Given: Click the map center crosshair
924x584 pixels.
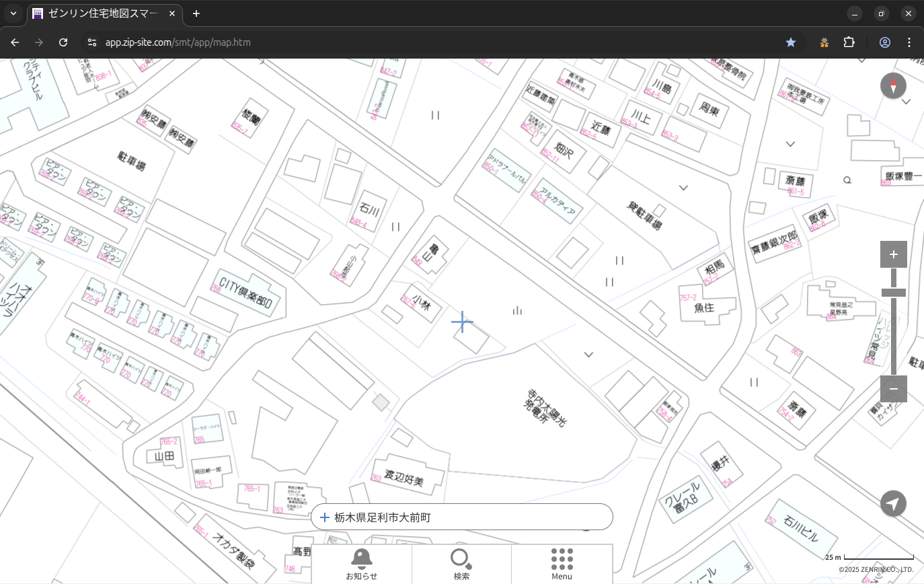Looking at the screenshot, I should [x=462, y=322].
